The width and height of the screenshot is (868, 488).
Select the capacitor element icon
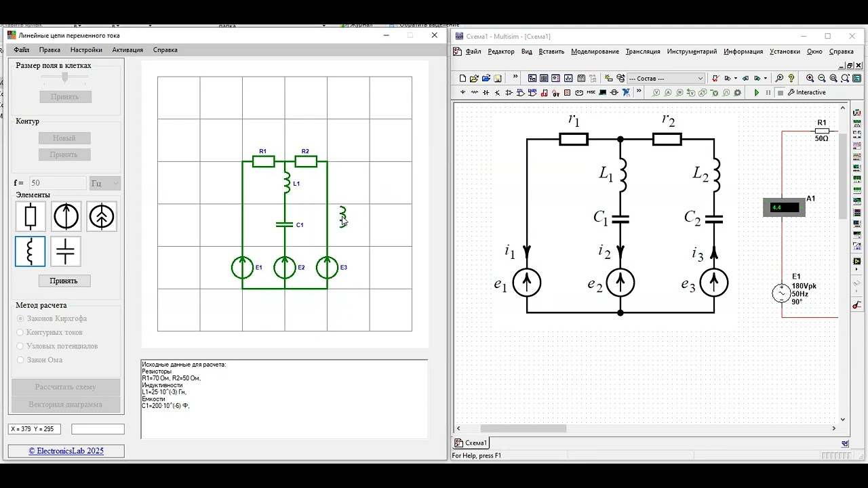point(66,251)
